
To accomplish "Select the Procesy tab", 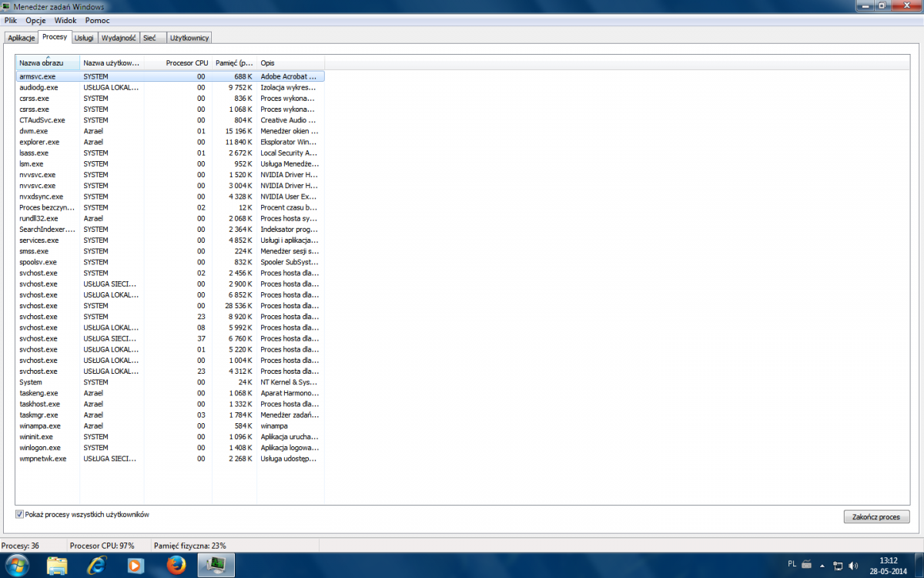I will pos(55,36).
